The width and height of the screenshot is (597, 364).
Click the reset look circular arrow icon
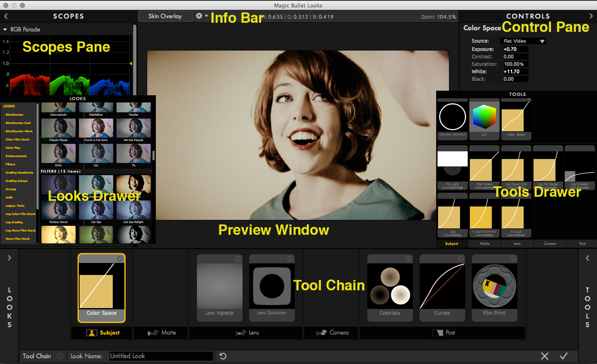coord(223,356)
